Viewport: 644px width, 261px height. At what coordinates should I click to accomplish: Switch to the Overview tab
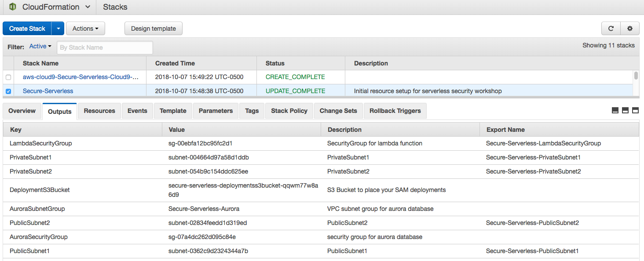click(22, 111)
